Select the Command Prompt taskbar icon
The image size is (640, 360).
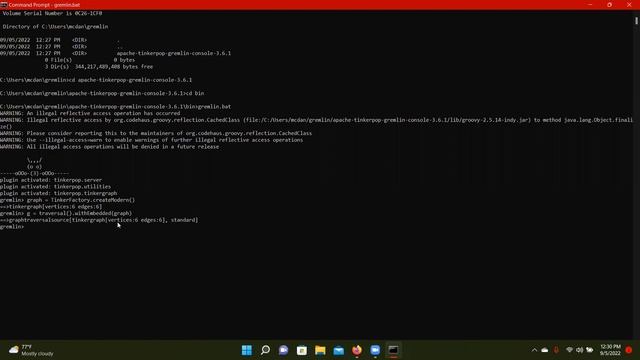(x=393, y=350)
